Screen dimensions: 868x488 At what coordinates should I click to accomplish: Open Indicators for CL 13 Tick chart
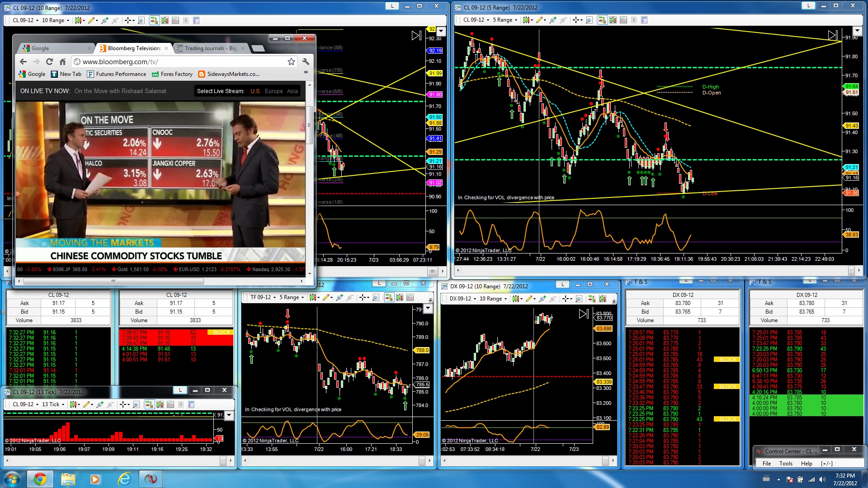click(x=170, y=404)
